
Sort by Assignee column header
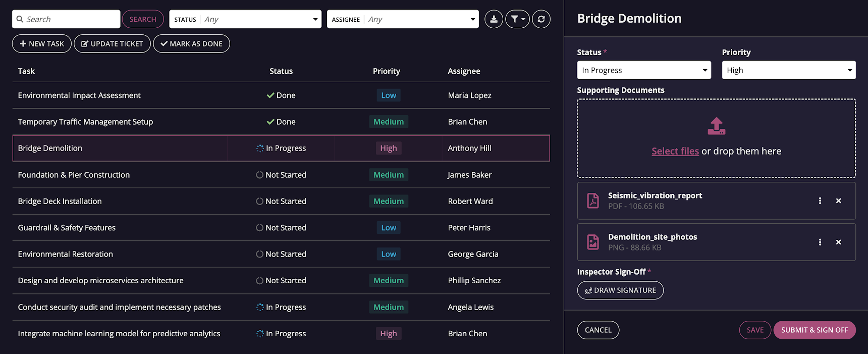464,71
